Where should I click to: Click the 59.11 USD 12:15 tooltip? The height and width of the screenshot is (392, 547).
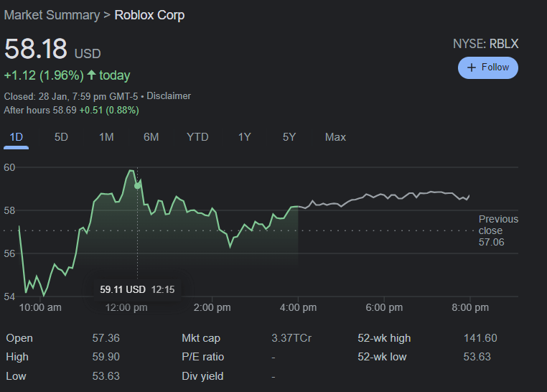137,289
